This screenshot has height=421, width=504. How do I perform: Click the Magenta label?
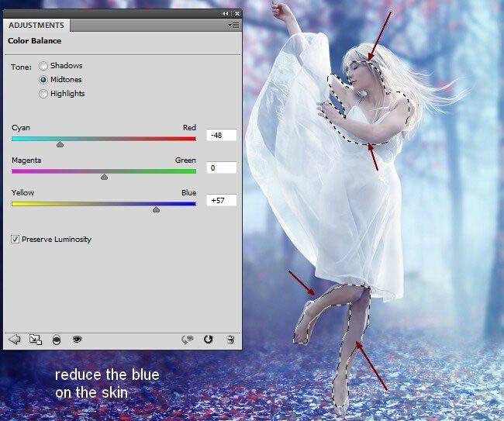tap(26, 160)
